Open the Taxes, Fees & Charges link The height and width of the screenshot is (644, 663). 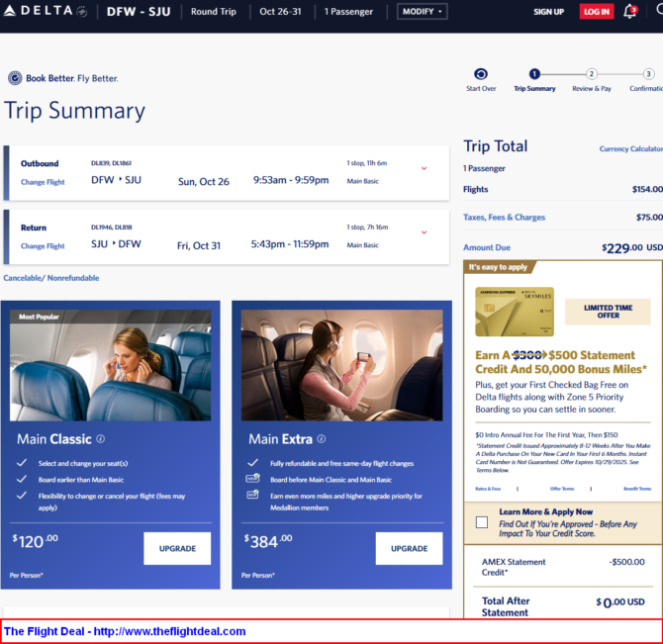tap(504, 218)
